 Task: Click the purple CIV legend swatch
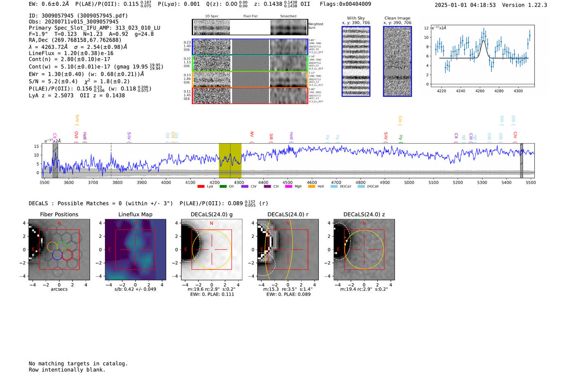(245, 186)
